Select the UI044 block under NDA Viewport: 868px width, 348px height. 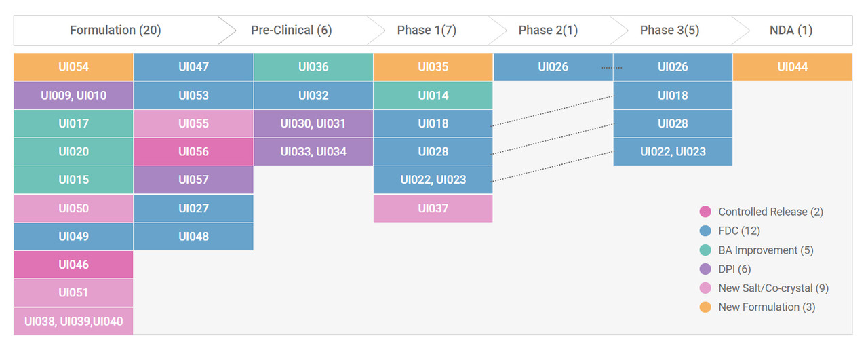[x=793, y=67]
